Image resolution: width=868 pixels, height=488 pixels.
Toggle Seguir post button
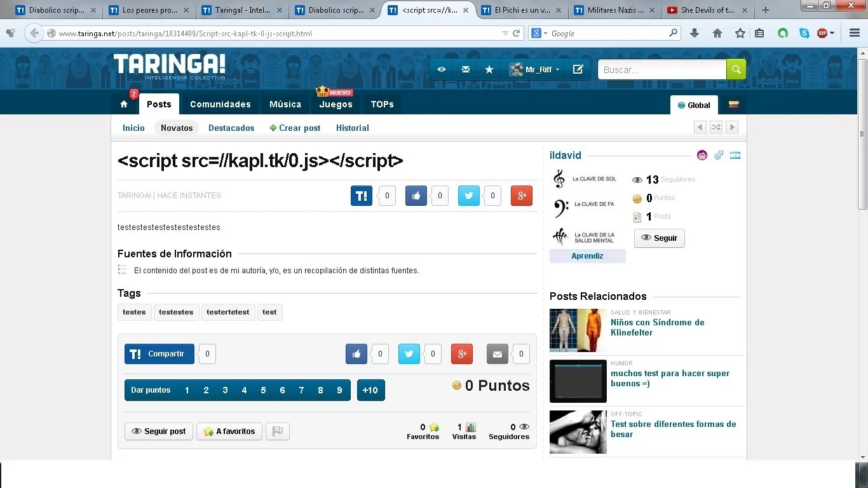[x=159, y=431]
